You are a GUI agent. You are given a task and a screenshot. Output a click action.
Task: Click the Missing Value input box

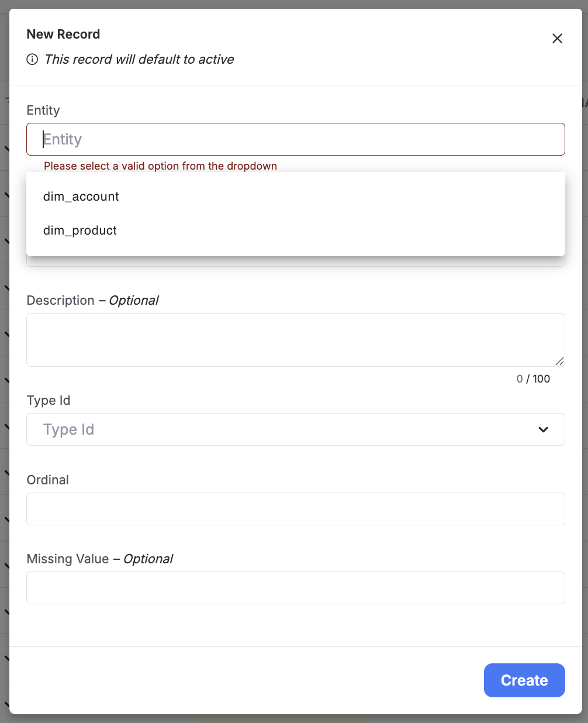[x=296, y=588]
